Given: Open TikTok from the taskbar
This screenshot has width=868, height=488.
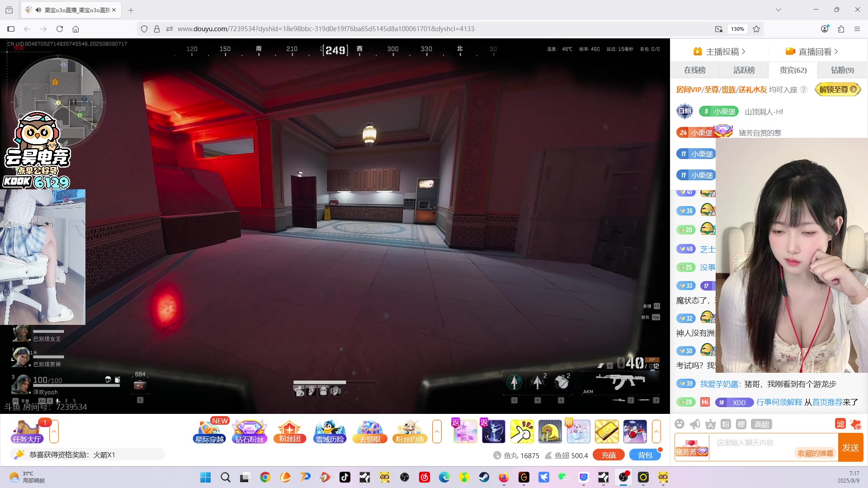Looking at the screenshot, I should pos(345,477).
